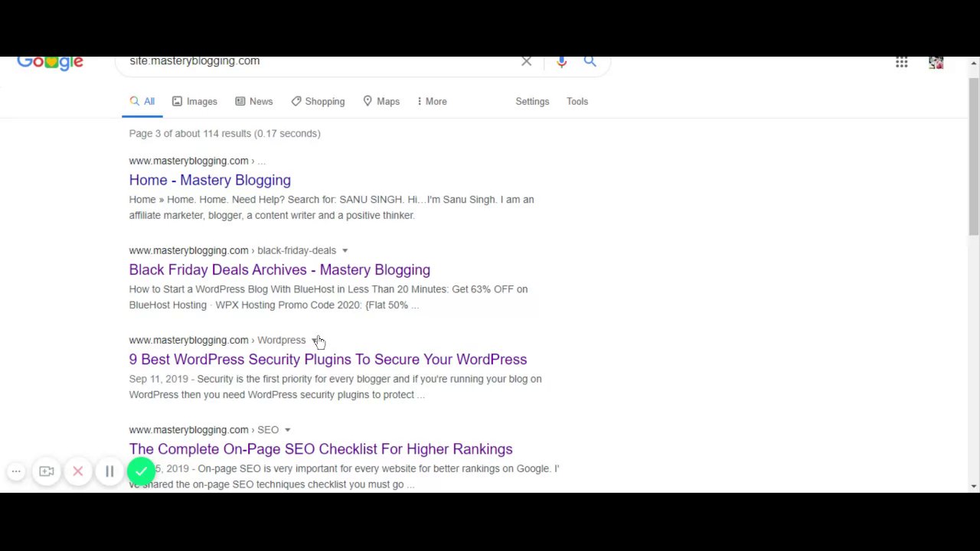Cancel recording with red X
Screen dimensions: 980x551
[x=78, y=471]
